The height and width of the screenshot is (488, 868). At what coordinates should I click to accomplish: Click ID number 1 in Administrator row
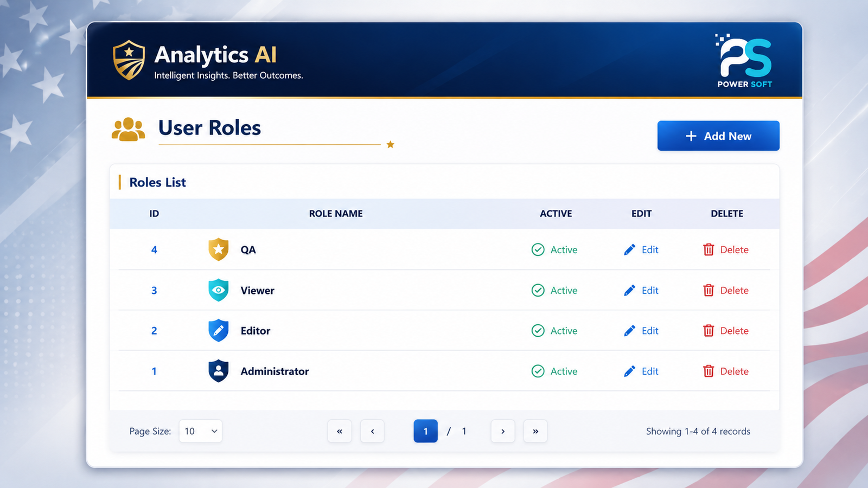154,371
